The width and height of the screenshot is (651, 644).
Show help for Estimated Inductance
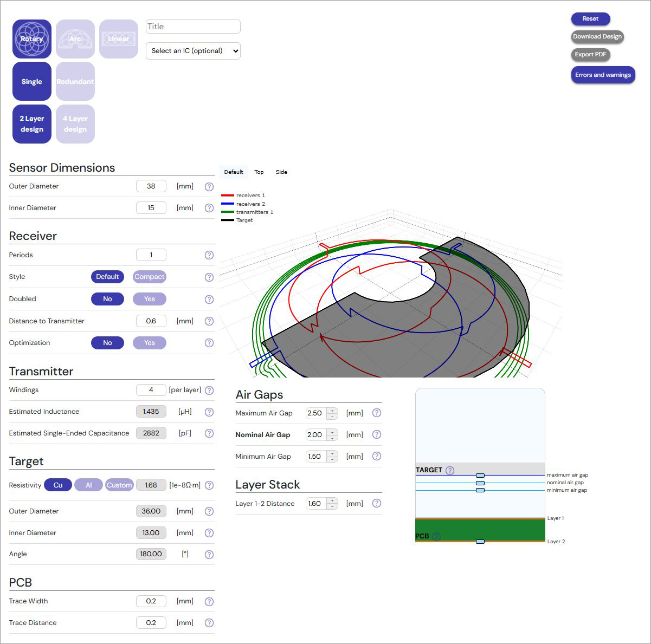click(x=209, y=412)
